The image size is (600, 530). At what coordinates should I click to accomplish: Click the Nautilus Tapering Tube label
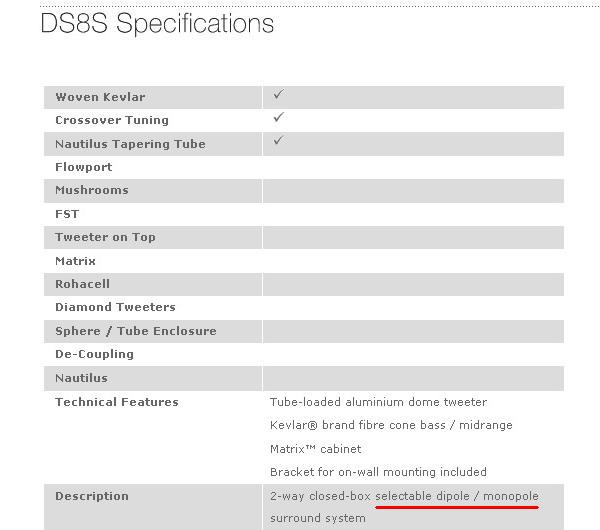tap(130, 144)
